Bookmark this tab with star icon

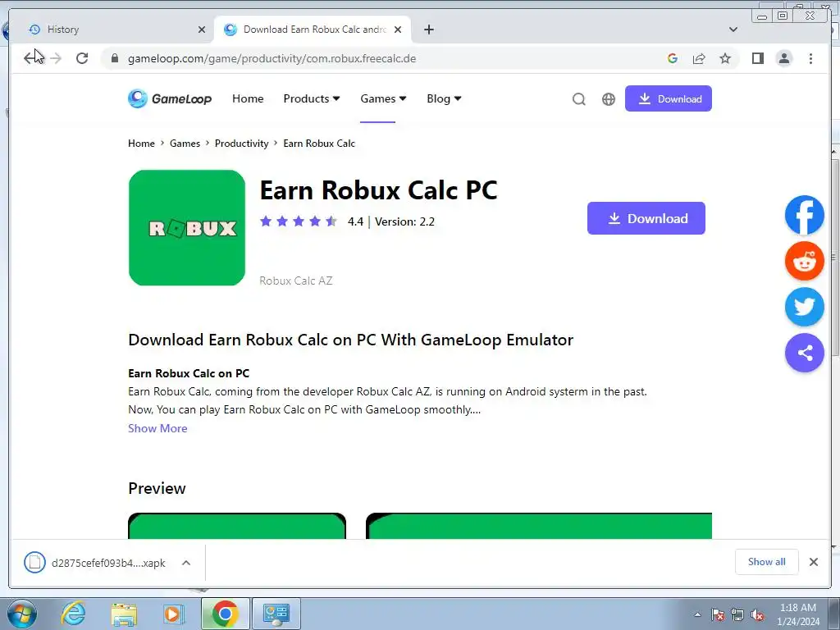pyautogui.click(x=725, y=58)
